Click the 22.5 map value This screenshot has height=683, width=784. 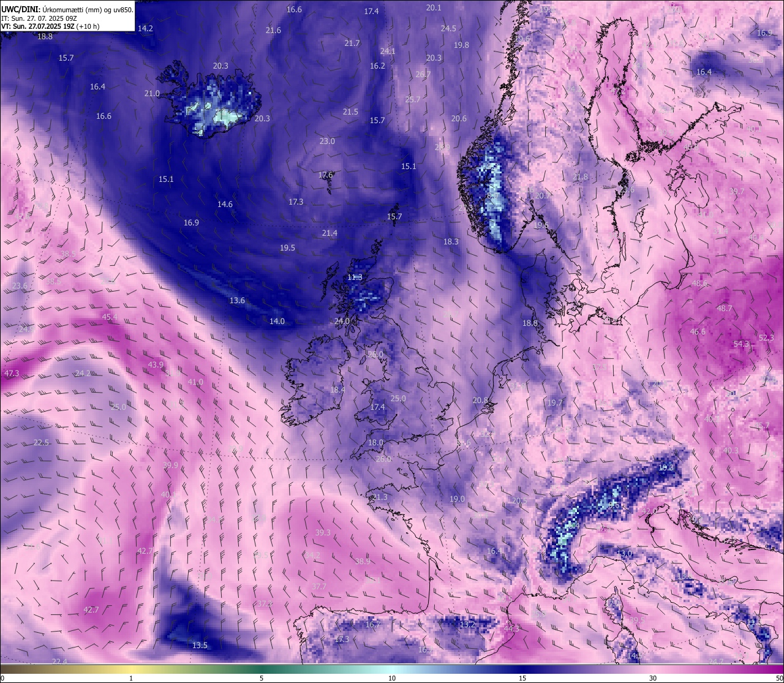41,442
